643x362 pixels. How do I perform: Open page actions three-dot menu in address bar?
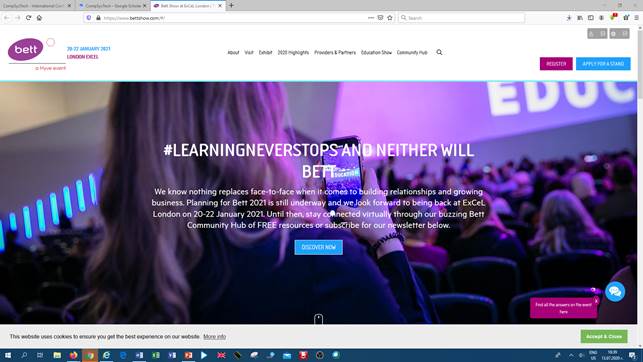coord(371,18)
